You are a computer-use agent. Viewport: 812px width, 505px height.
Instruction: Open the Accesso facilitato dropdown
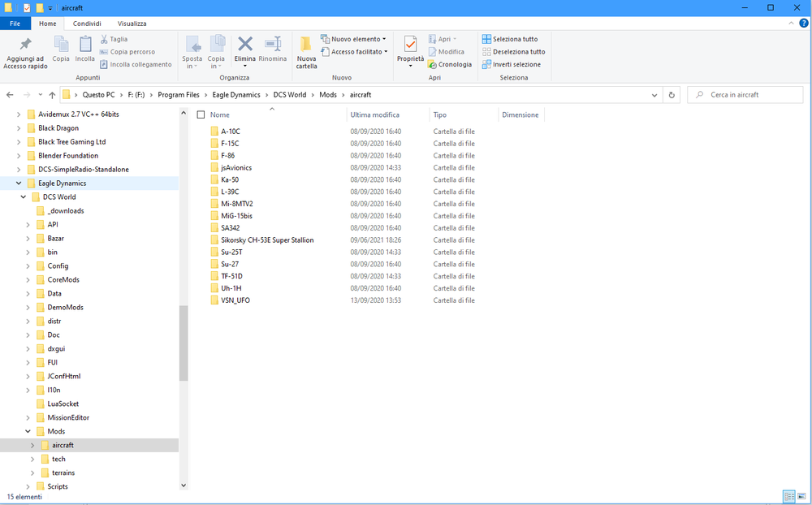[x=355, y=52]
